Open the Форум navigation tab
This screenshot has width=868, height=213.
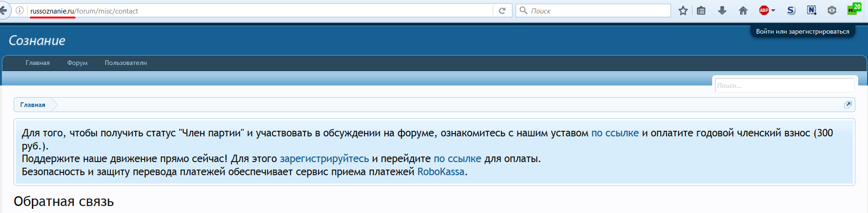77,63
